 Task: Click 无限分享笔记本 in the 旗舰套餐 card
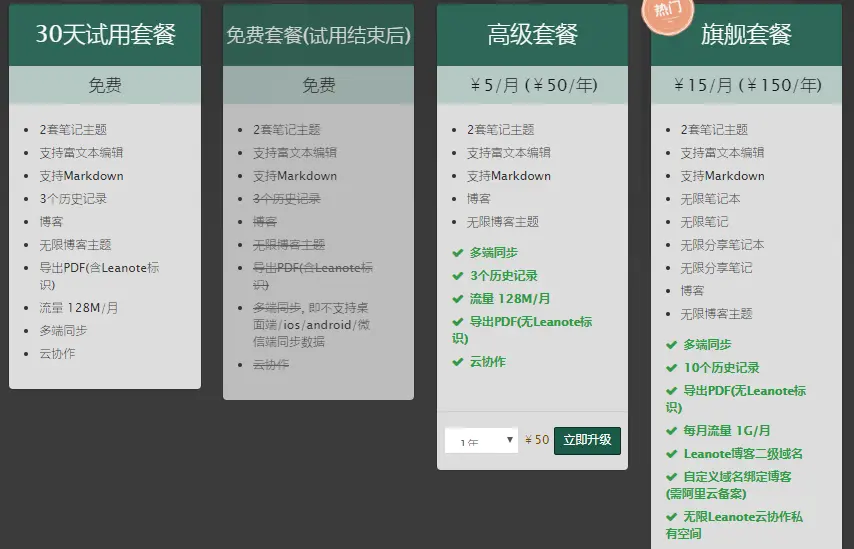pyautogui.click(x=722, y=245)
